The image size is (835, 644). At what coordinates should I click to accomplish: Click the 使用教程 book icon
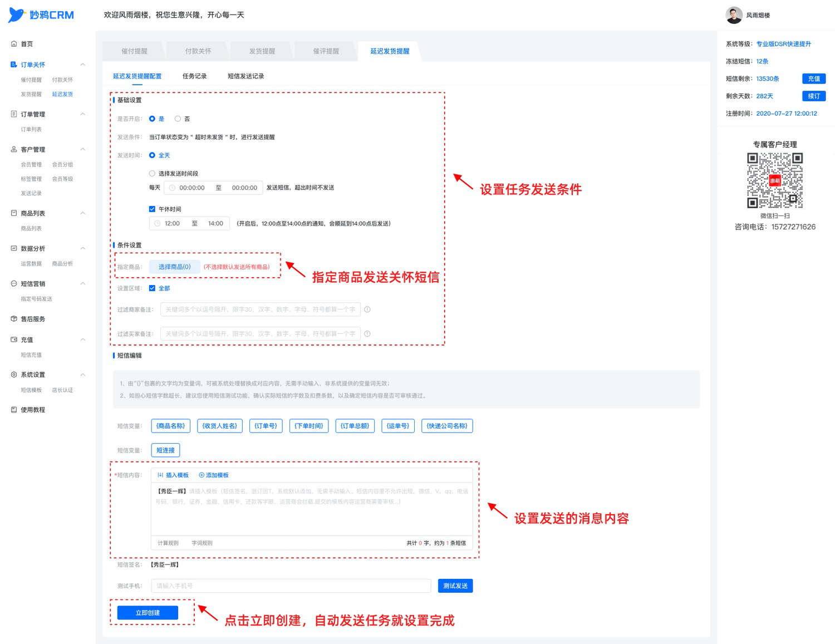[x=14, y=410]
